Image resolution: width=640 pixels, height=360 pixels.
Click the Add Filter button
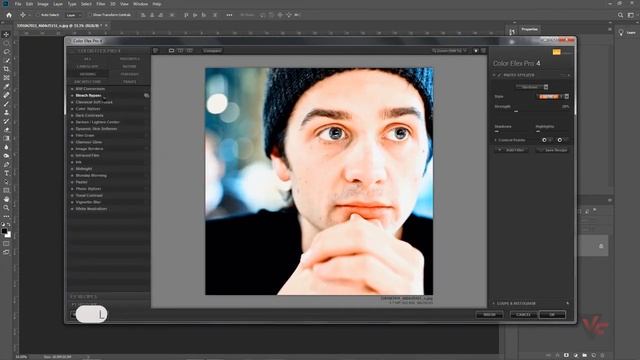(511, 150)
